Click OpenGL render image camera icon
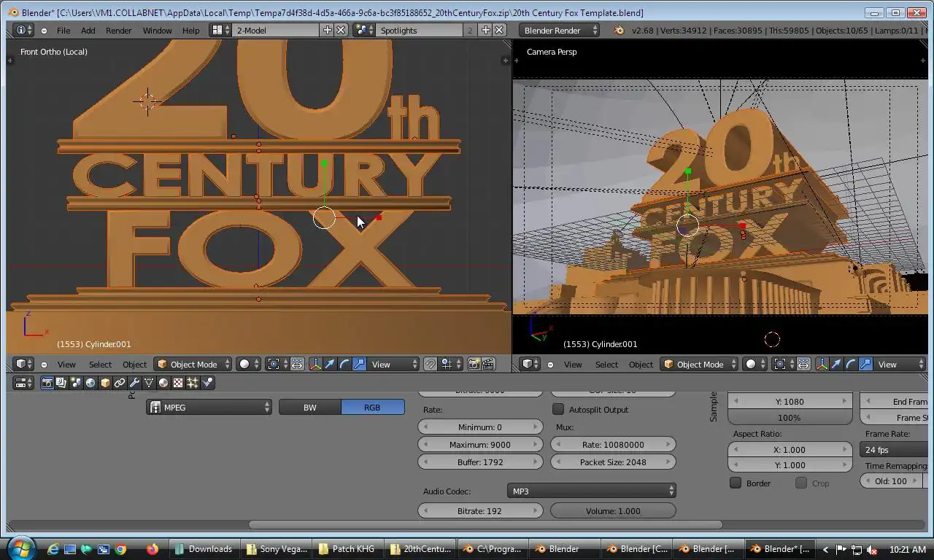The image size is (934, 560). (474, 364)
